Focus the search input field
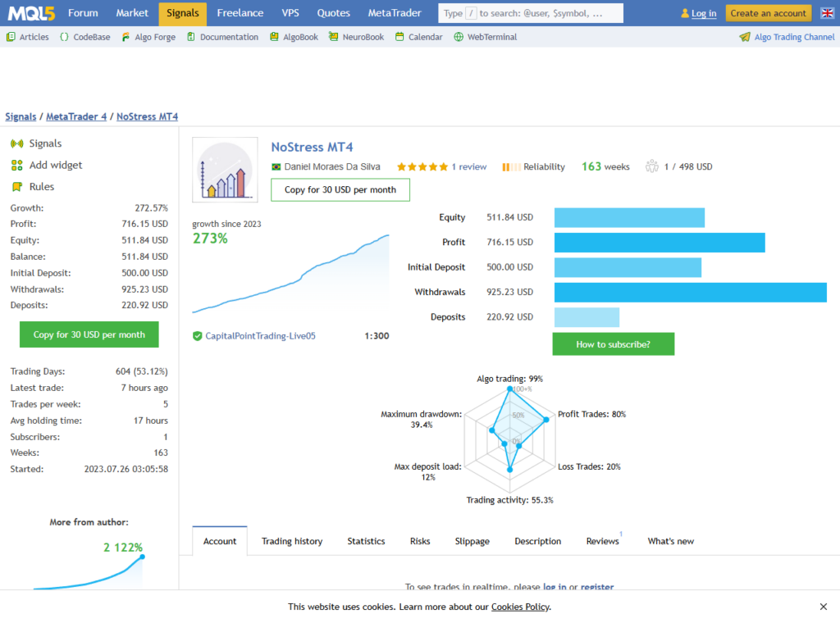The width and height of the screenshot is (840, 623). 531,13
